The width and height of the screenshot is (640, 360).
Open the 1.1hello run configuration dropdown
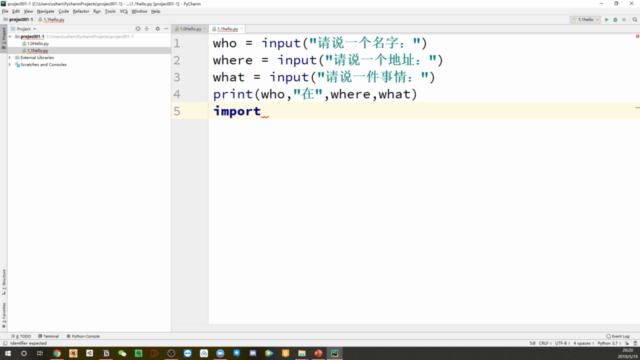pos(585,20)
